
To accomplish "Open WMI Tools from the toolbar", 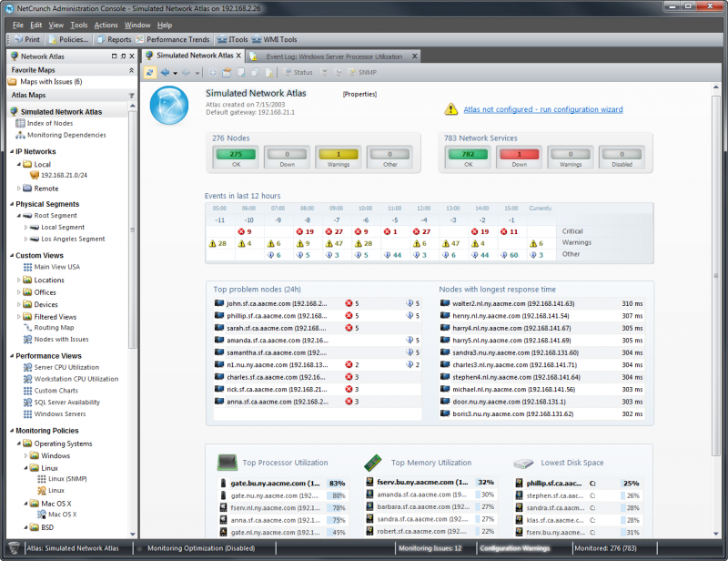I will coord(275,39).
